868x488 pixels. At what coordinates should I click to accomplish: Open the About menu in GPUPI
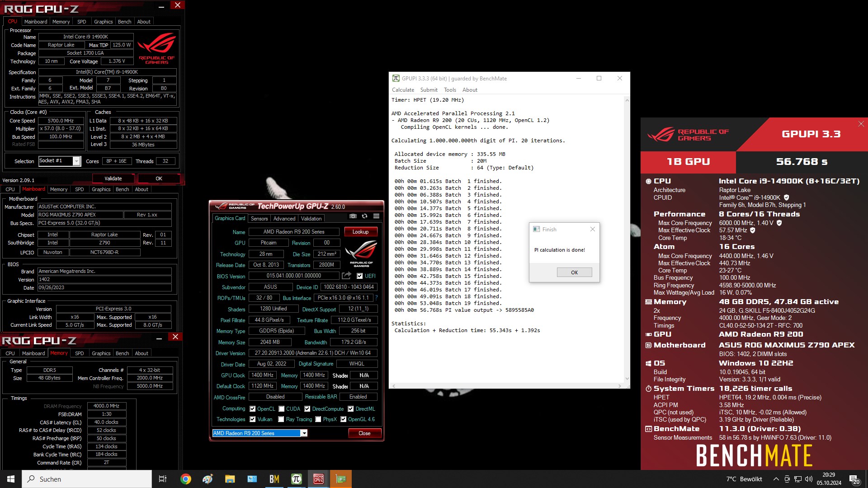470,90
